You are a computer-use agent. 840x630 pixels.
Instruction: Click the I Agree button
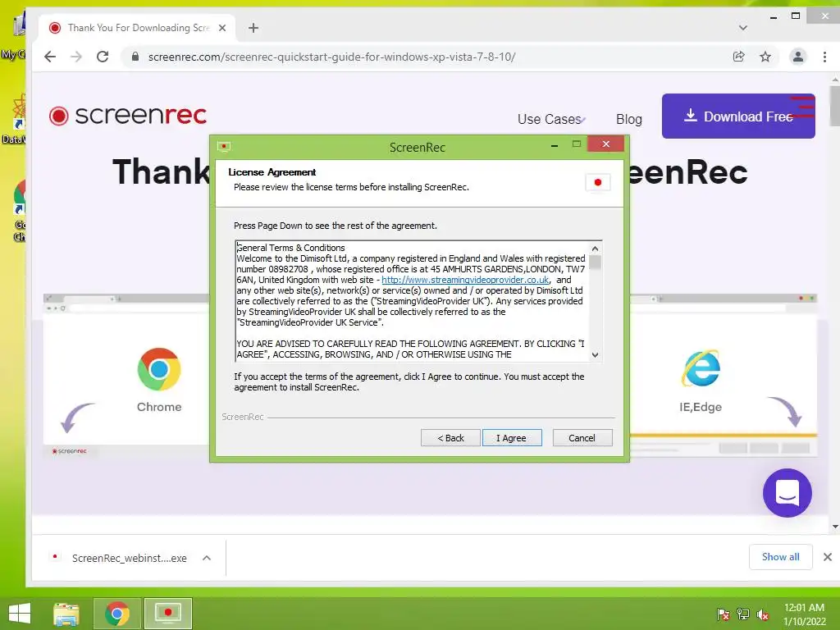(x=512, y=438)
